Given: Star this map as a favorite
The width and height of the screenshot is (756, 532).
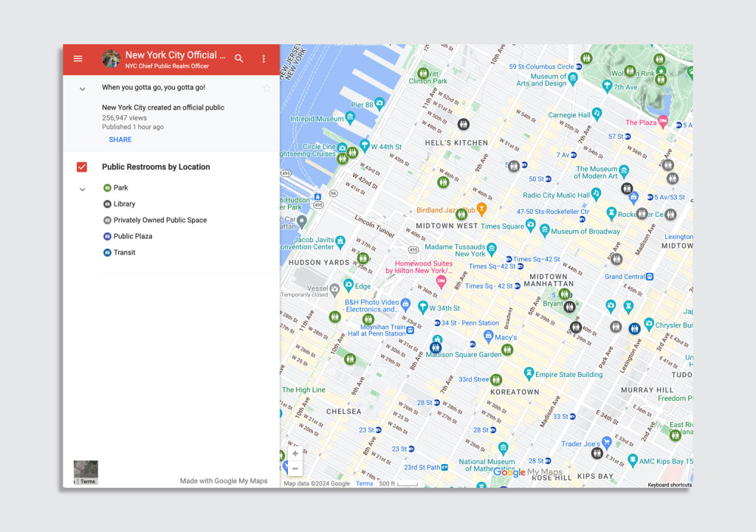Looking at the screenshot, I should [x=267, y=87].
